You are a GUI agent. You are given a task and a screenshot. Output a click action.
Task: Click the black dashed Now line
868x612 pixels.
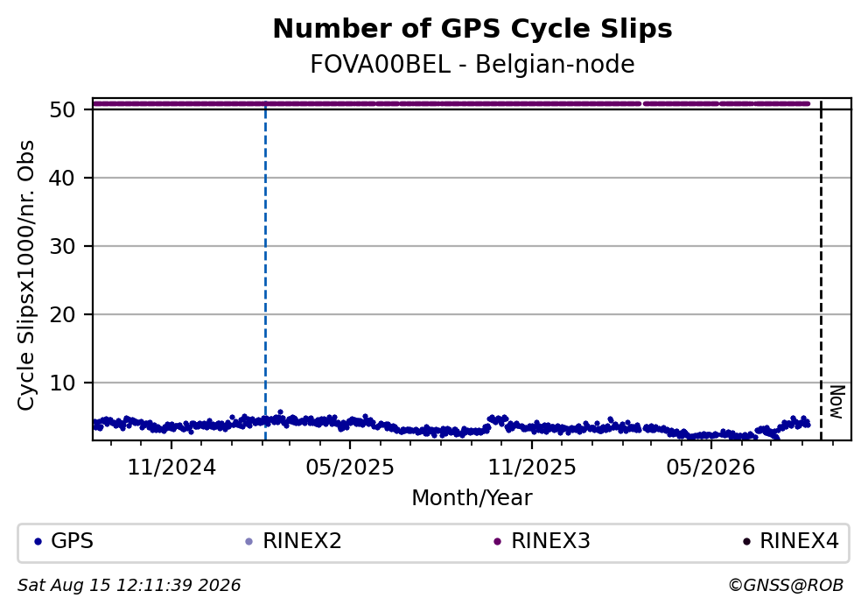click(821, 271)
